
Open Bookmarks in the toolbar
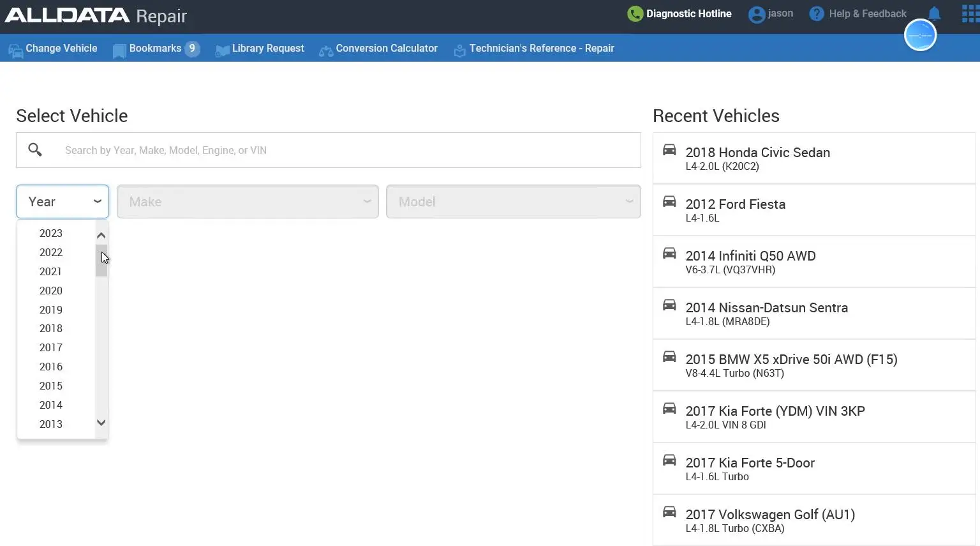coord(155,49)
